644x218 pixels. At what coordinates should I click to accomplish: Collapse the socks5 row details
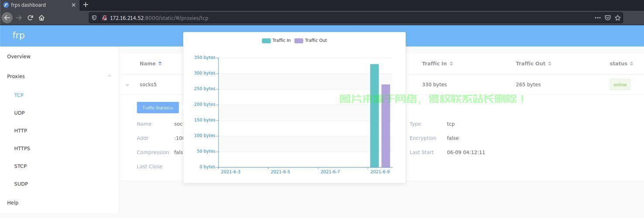pyautogui.click(x=127, y=85)
